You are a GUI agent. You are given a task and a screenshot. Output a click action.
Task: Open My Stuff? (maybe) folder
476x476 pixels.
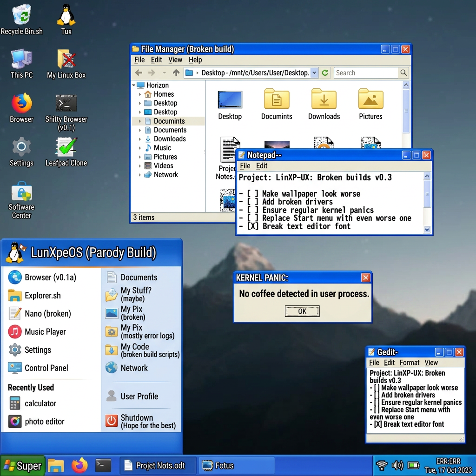[129, 294]
